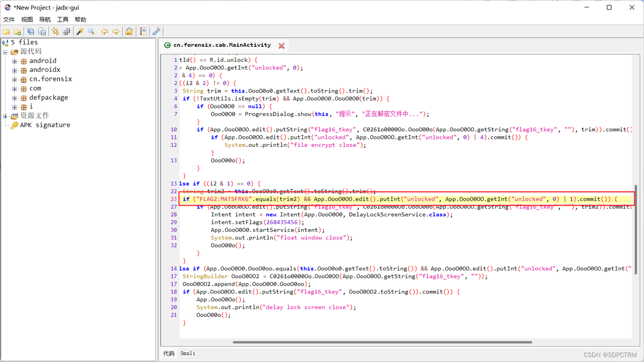Click the Forward navigation arrow icon

[116, 32]
